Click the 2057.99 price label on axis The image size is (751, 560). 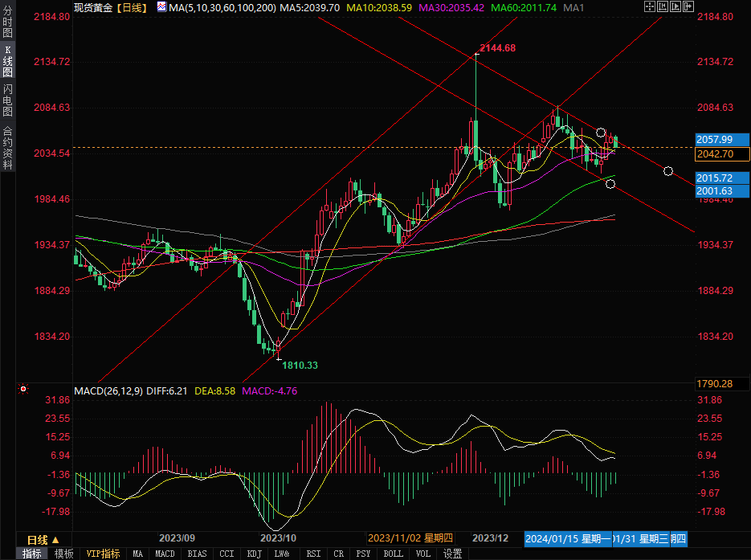[715, 139]
